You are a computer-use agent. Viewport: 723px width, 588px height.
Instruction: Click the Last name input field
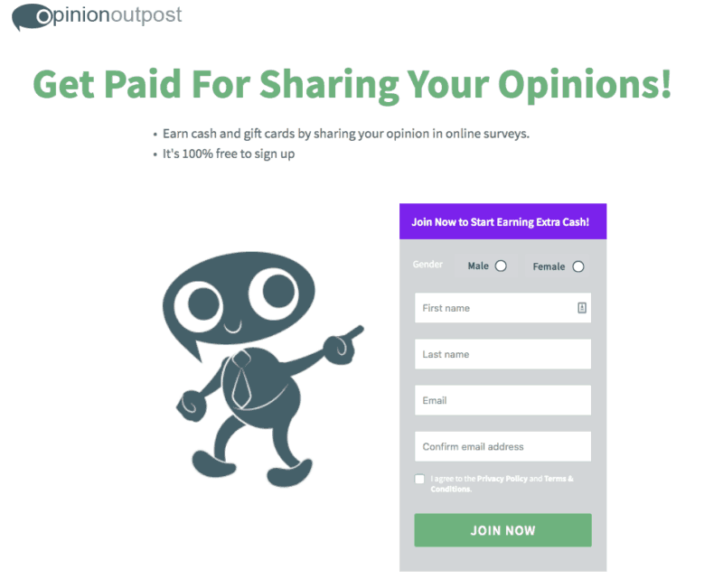point(502,354)
